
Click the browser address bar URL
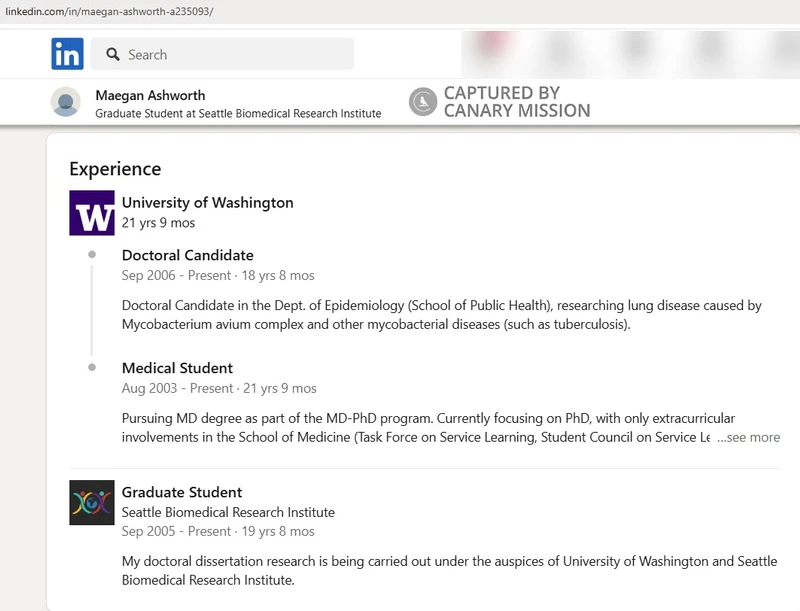pos(109,11)
